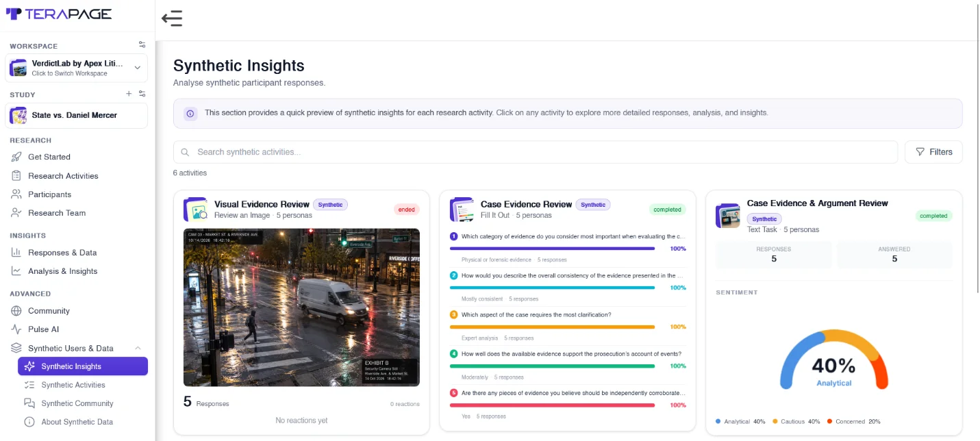Click the Search synthetic activities field
Screen dimensions: 980x441
(536, 152)
